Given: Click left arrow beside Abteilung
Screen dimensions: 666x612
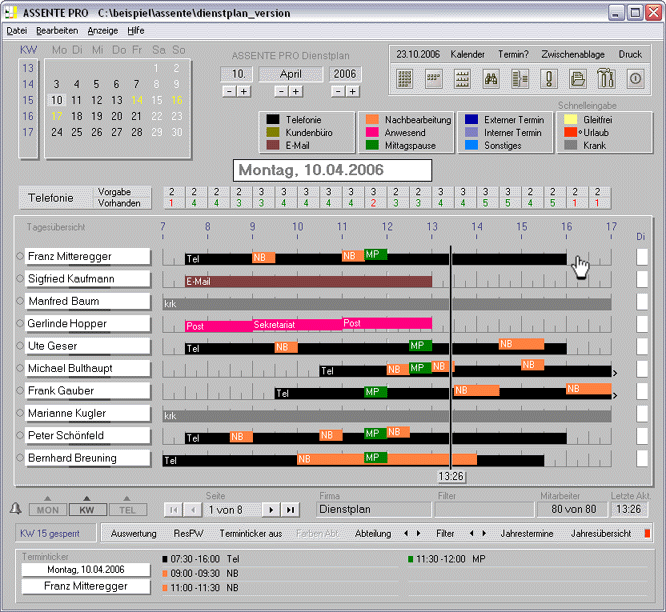Looking at the screenshot, I should tap(406, 533).
